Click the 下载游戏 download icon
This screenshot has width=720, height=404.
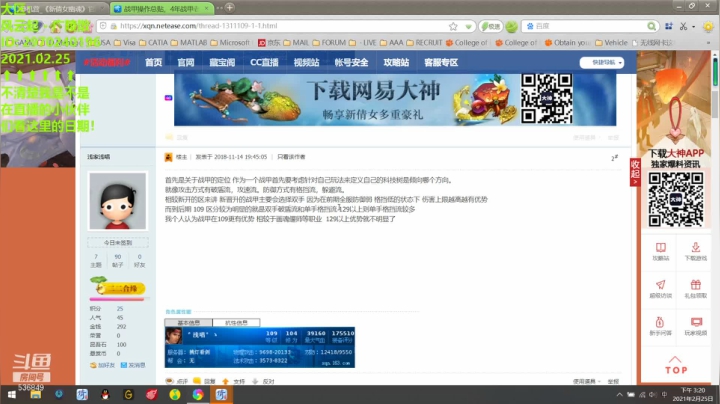(x=696, y=248)
